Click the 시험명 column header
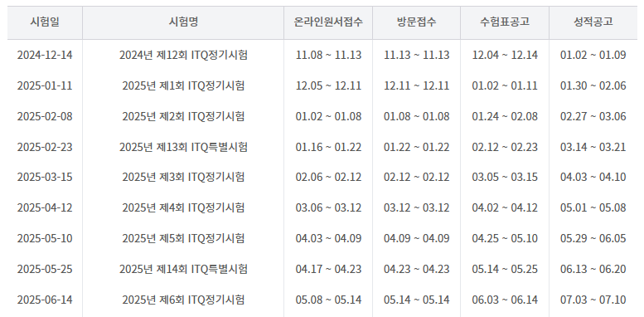The width and height of the screenshot is (644, 317). click(x=183, y=22)
